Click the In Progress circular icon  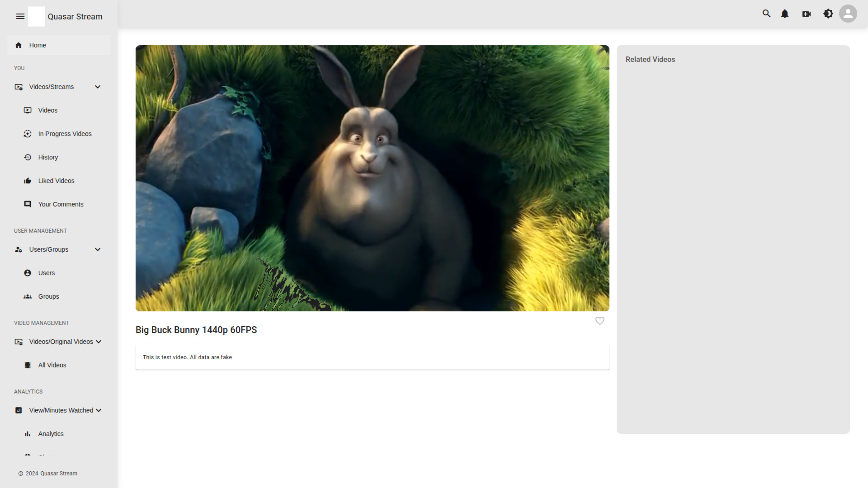[28, 134]
